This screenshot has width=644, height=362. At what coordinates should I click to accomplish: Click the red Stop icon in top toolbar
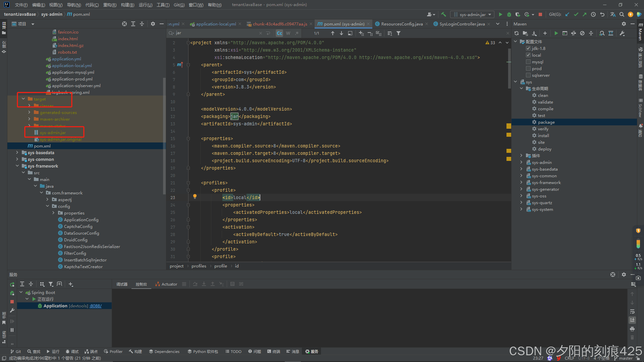pyautogui.click(x=540, y=14)
